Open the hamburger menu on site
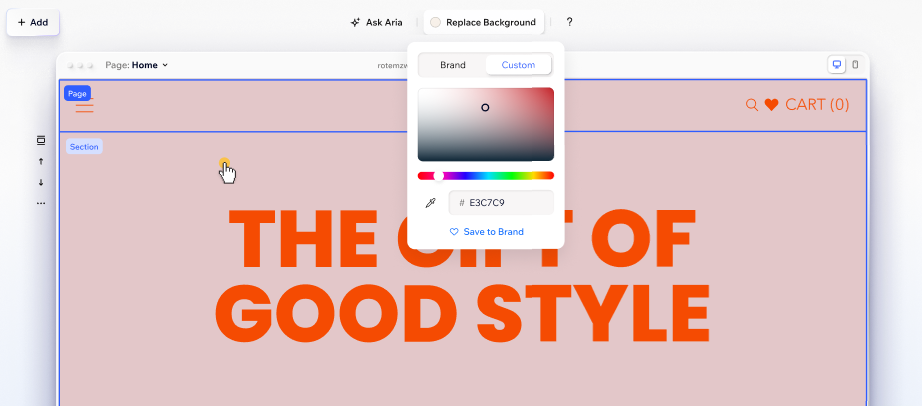This screenshot has width=922, height=406. tap(85, 105)
